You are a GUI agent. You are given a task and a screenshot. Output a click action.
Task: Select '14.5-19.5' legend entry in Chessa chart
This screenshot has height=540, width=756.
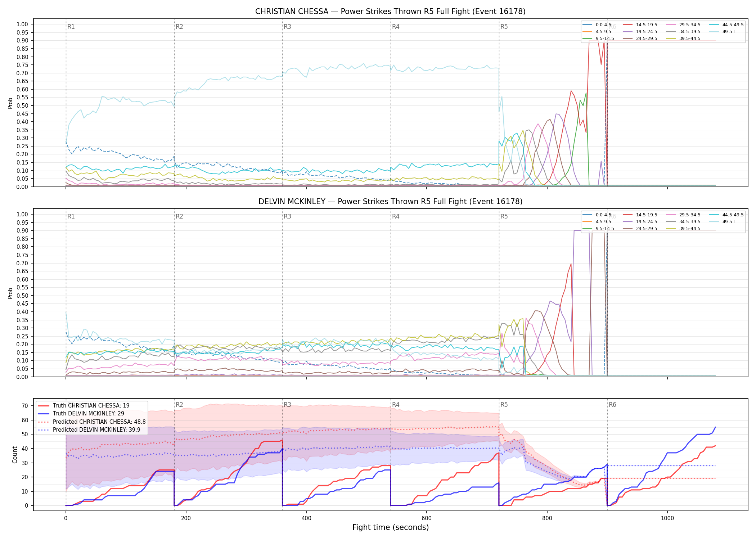click(640, 25)
